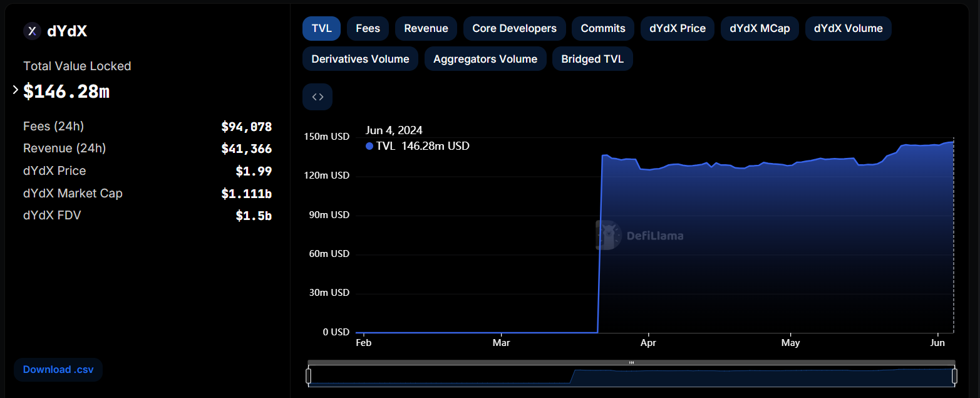Click the dYdX Market Cap label

pos(73,194)
